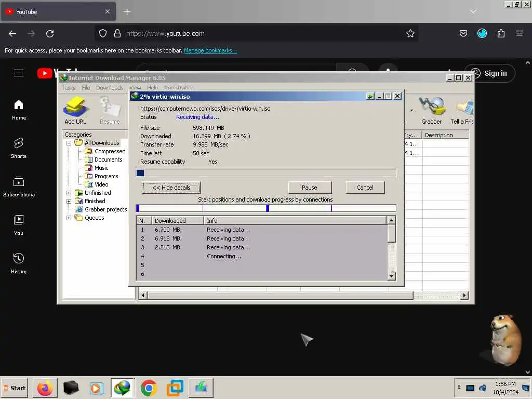
Task: Click the tracking protection shield icon
Action: (103, 33)
